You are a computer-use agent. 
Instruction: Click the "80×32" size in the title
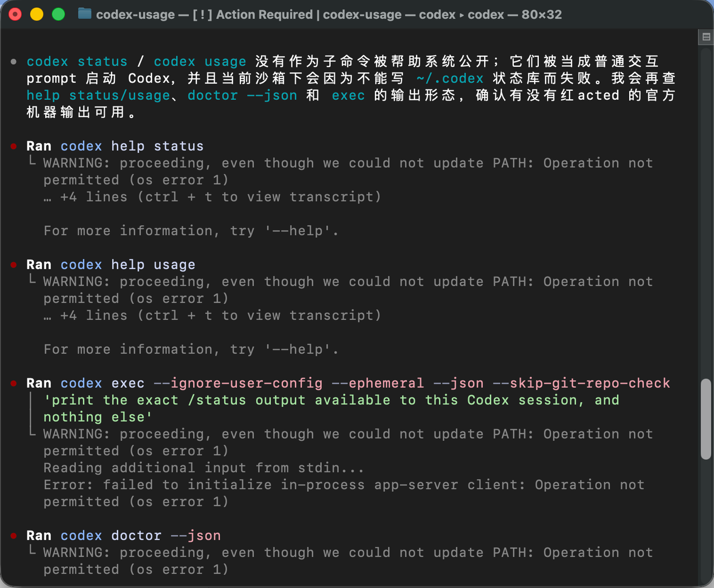tap(542, 14)
